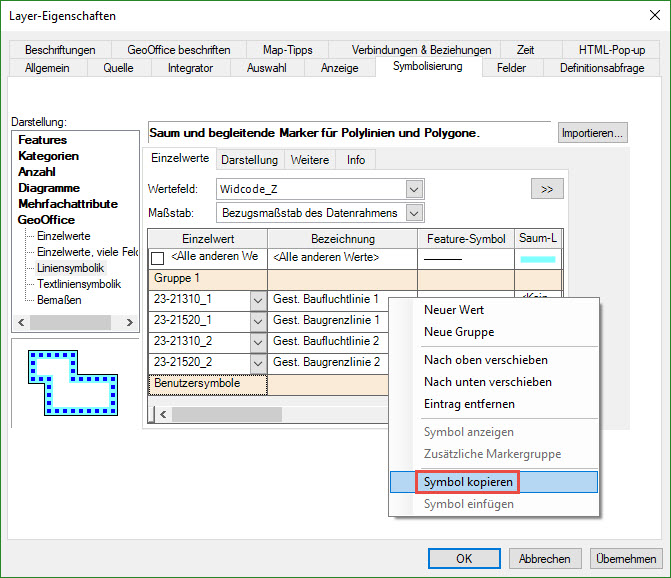Click the Übernehmen button
The height and width of the screenshot is (578, 671).
626,559
